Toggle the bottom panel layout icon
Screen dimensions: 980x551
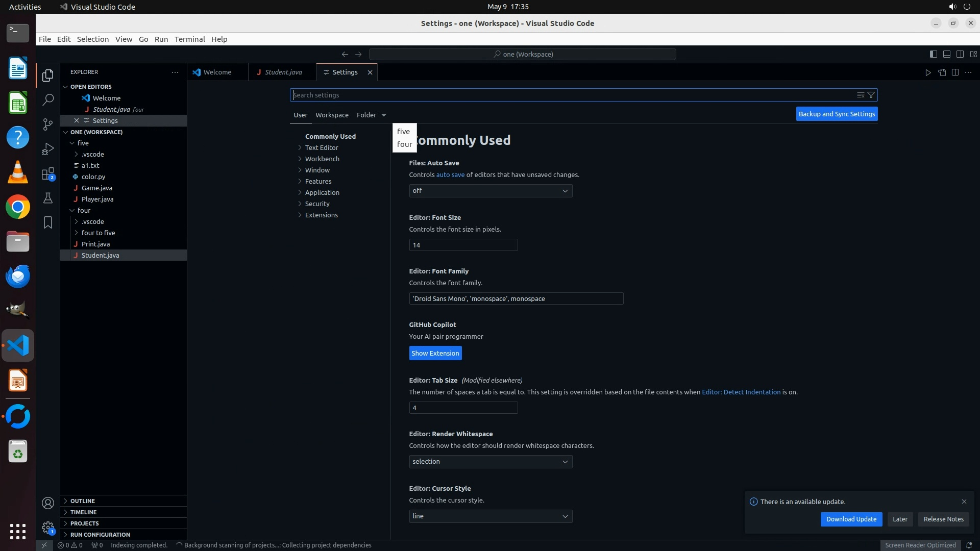946,54
